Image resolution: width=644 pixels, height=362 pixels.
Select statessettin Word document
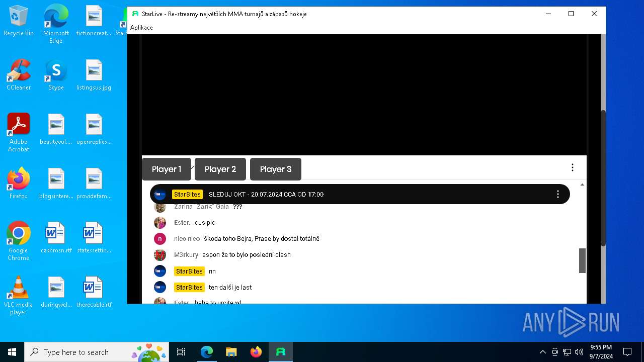[x=94, y=238]
